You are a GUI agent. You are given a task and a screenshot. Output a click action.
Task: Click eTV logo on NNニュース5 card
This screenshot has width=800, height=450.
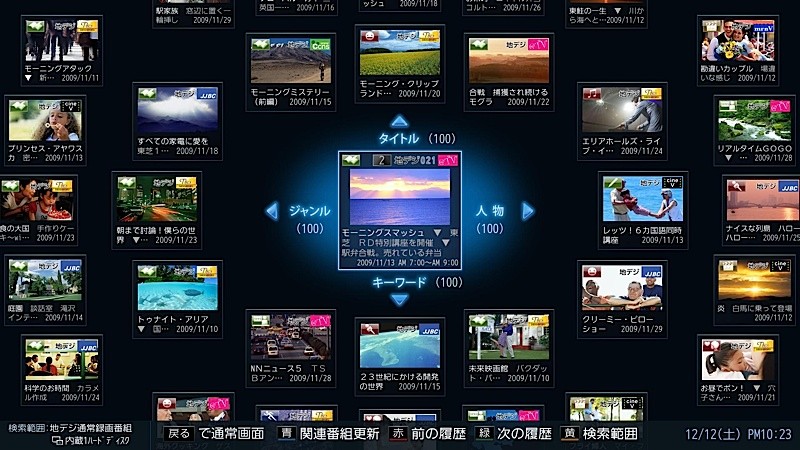[320, 321]
